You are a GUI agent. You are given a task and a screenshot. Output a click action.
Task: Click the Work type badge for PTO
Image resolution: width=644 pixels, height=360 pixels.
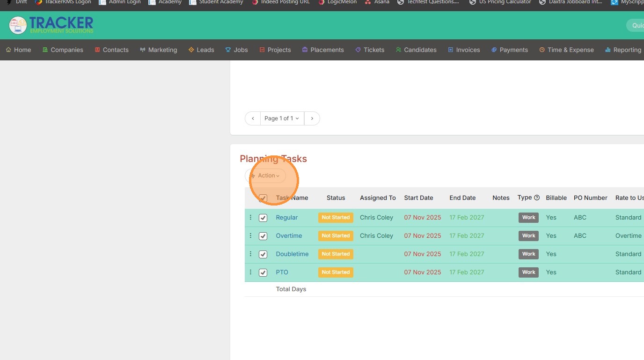[528, 272]
